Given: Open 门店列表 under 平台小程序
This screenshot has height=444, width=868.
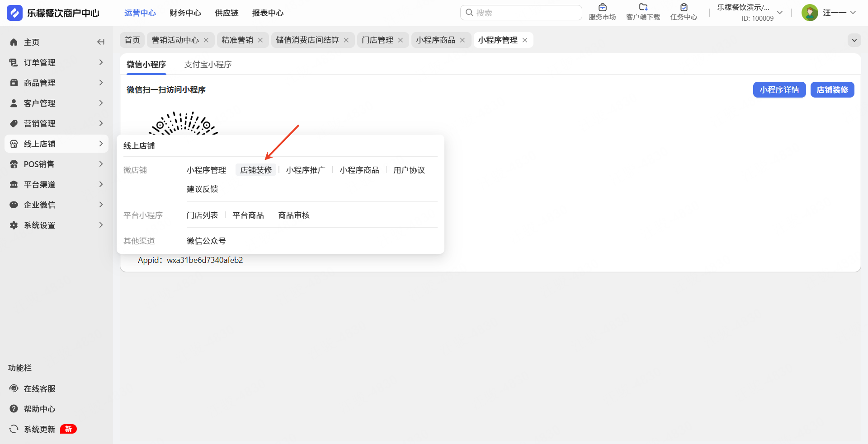Looking at the screenshot, I should pyautogui.click(x=203, y=215).
